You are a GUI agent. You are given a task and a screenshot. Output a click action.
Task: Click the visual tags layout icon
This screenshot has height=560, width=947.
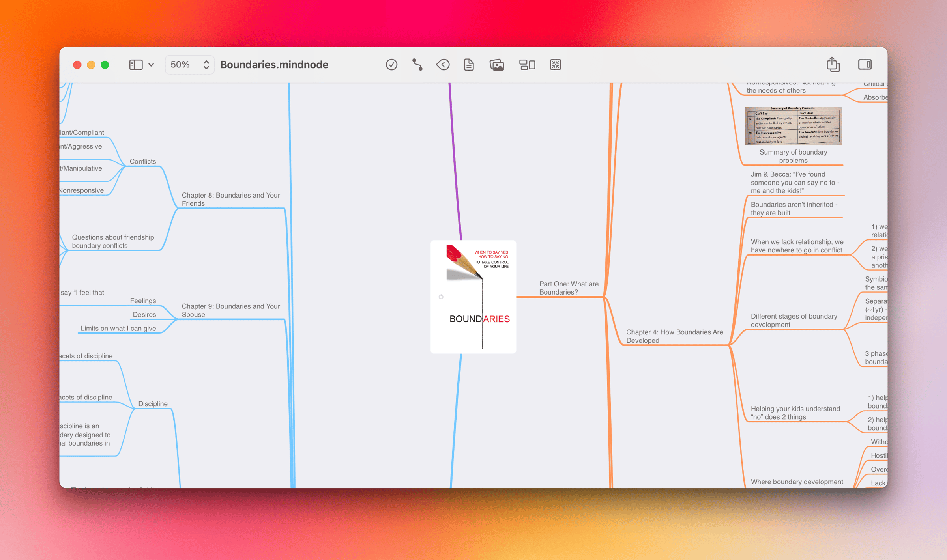(x=527, y=65)
